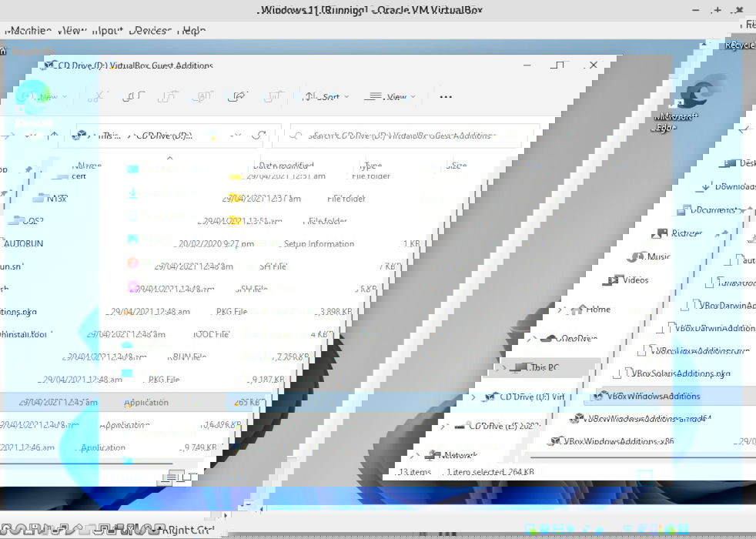
Task: Click the Share icon in Explorer toolbar
Action: pyautogui.click(x=237, y=97)
